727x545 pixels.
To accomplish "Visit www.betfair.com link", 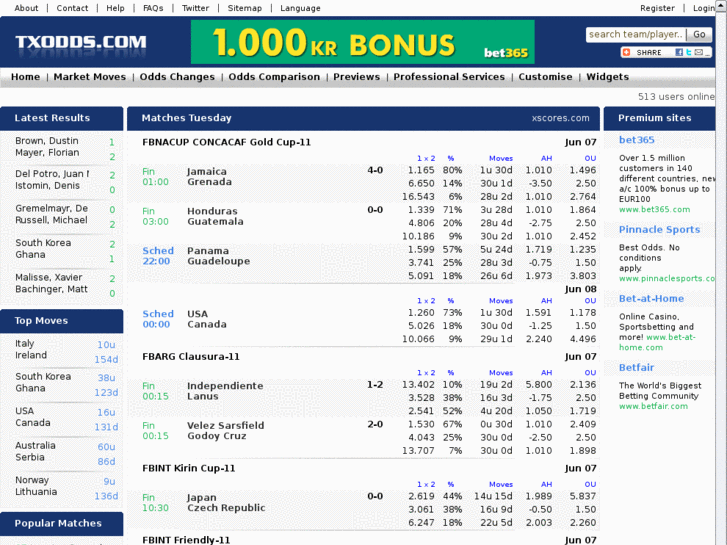I will pyautogui.click(x=653, y=406).
